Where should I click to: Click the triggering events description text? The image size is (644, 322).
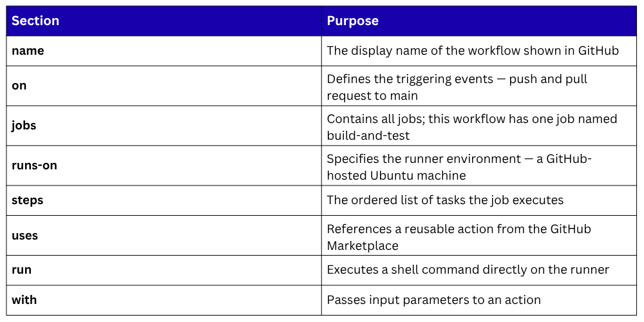(x=457, y=87)
